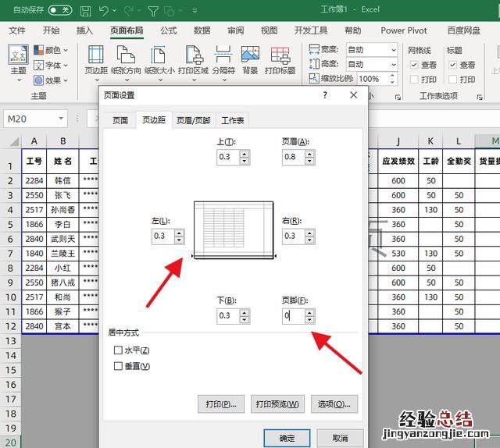
Task: Expand the 高度 height dropdown
Action: click(393, 64)
